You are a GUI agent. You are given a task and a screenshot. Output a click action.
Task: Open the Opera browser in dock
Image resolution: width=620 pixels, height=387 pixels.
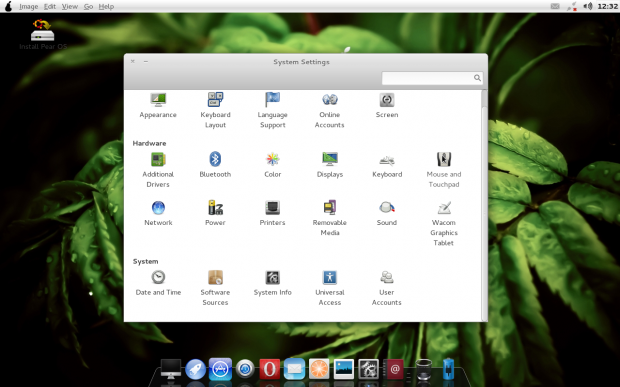click(270, 369)
